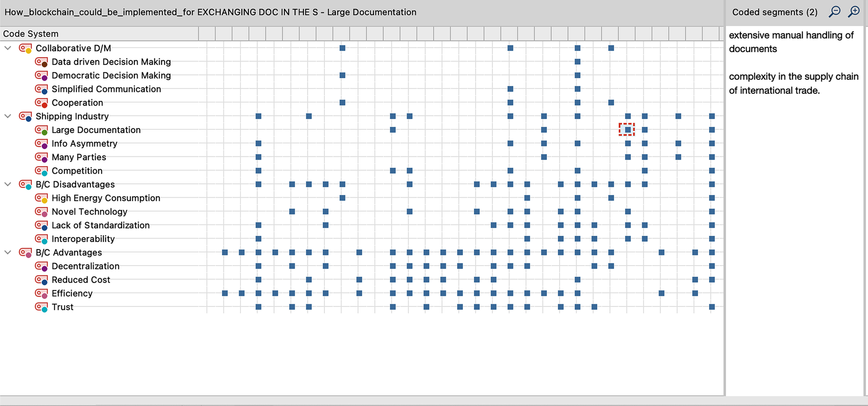Screen dimensions: 868x406
Task: Select the Lack of Standardization code
Action: click(x=100, y=225)
